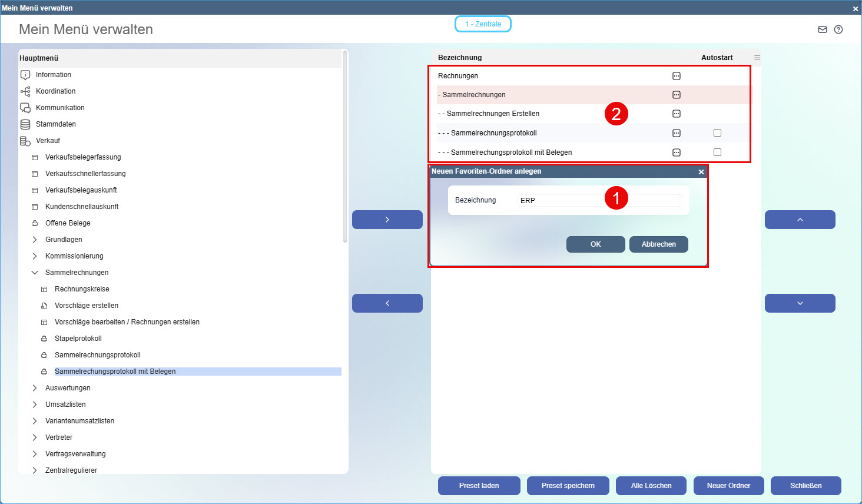Open the help question mark icon
Viewport: 862px width, 504px height.
(x=838, y=29)
